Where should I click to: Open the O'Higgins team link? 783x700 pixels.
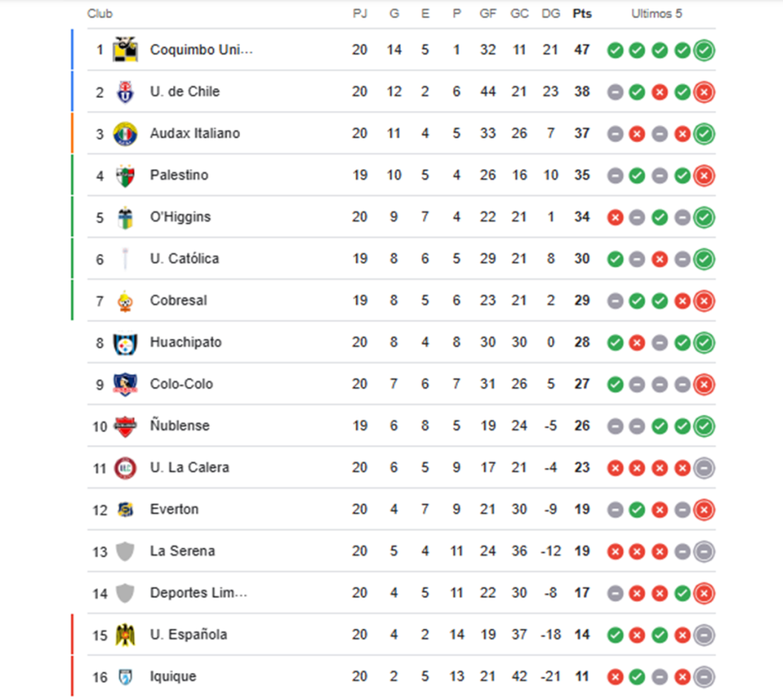tap(180, 217)
